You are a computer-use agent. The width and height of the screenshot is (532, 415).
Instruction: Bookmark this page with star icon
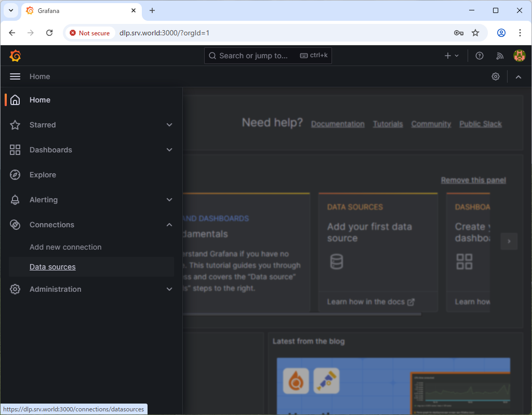point(475,33)
